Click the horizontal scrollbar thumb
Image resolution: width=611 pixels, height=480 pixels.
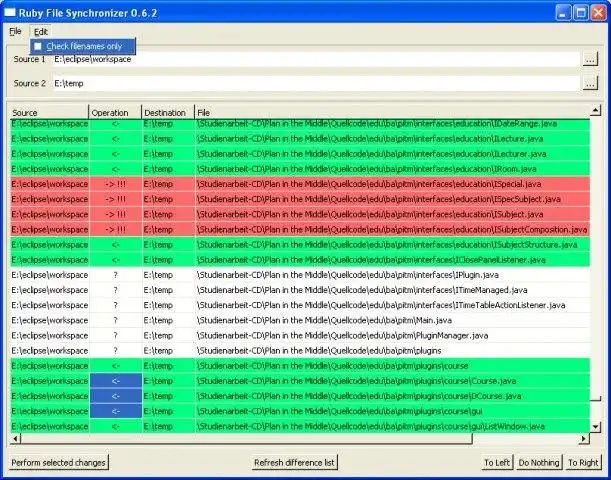tap(246, 439)
